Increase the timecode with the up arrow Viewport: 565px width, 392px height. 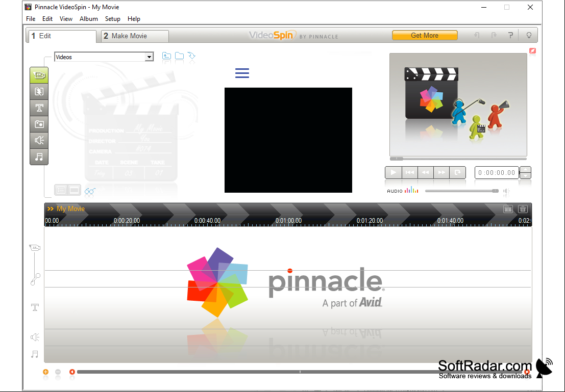525,170
